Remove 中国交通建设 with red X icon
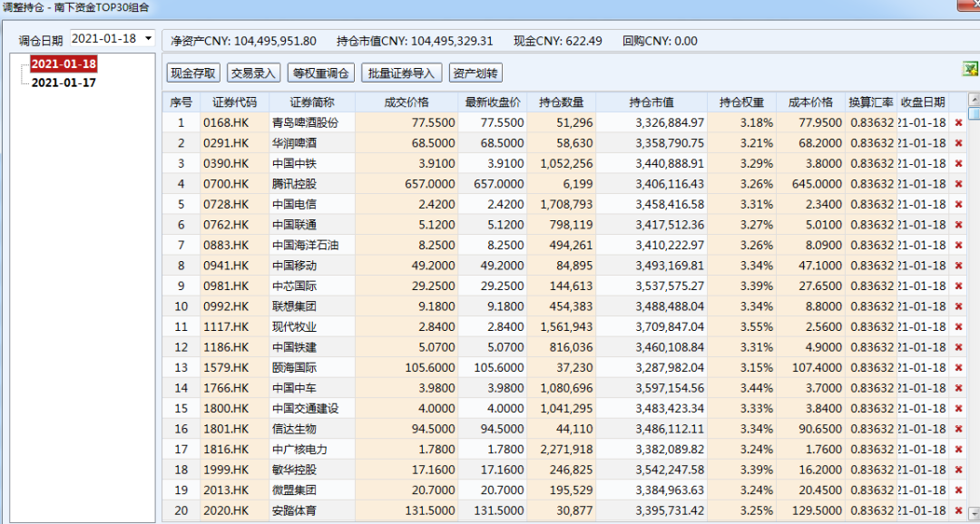Viewport: 980px width, 524px height. [x=958, y=409]
